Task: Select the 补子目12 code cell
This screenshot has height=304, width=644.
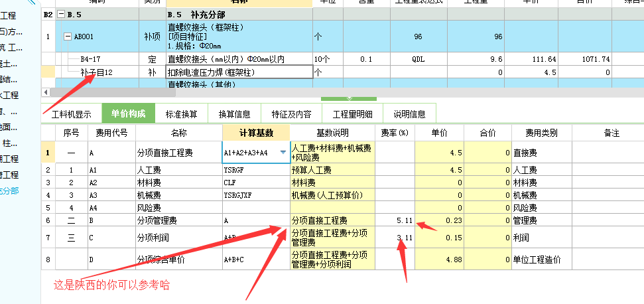Action: [97, 72]
